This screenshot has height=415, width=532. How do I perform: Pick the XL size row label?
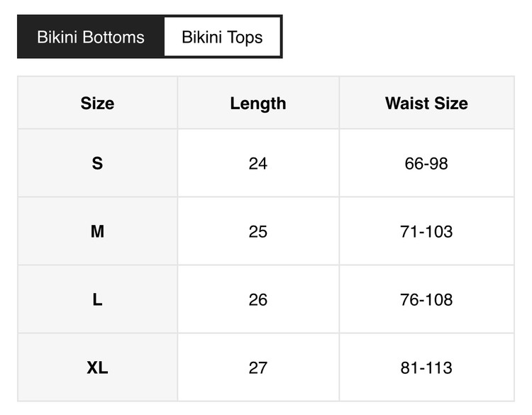97,368
